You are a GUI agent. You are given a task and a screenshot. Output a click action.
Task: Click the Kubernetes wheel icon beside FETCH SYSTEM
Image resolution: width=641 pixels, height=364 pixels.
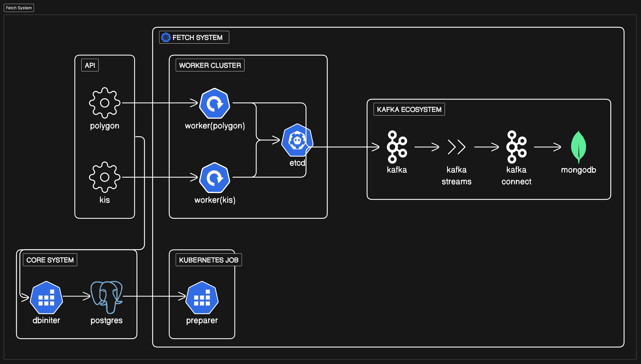click(x=166, y=37)
